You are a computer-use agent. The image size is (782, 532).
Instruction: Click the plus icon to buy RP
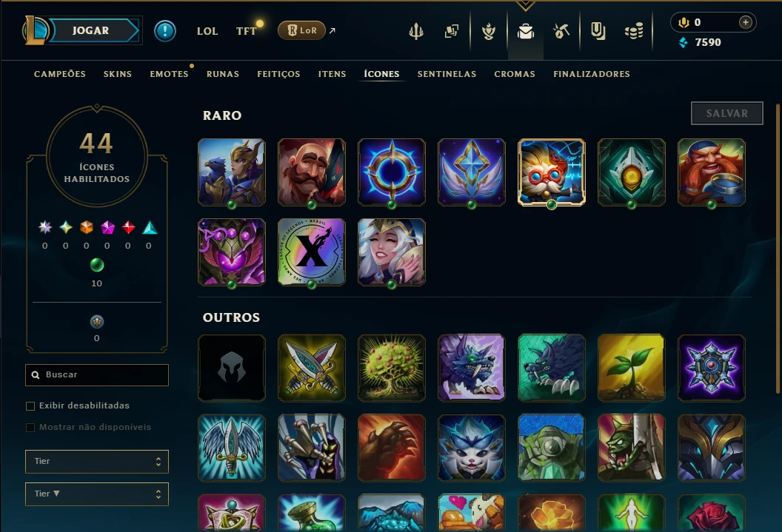(745, 22)
